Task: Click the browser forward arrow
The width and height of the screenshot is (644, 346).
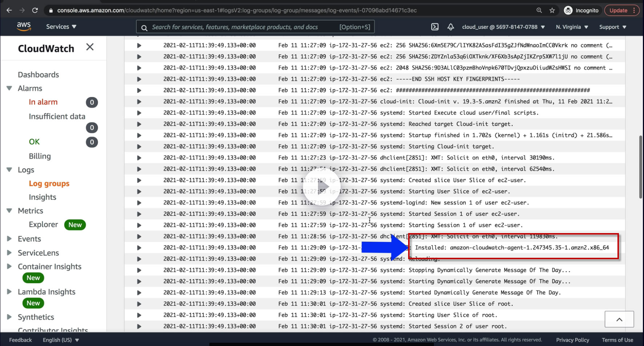Action: (x=22, y=10)
